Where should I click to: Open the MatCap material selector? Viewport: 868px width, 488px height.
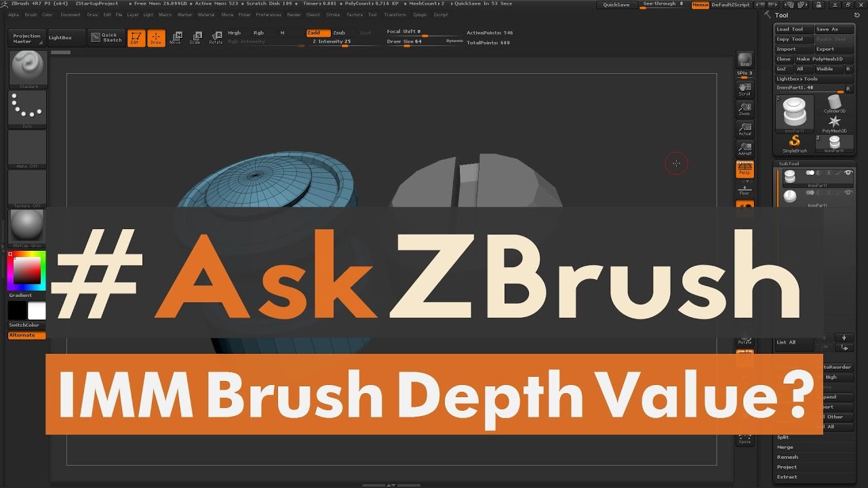27,228
